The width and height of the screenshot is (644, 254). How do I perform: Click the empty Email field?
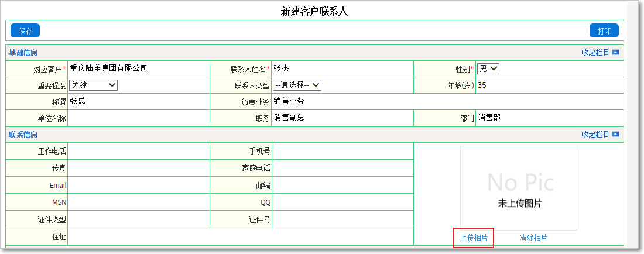click(139, 185)
